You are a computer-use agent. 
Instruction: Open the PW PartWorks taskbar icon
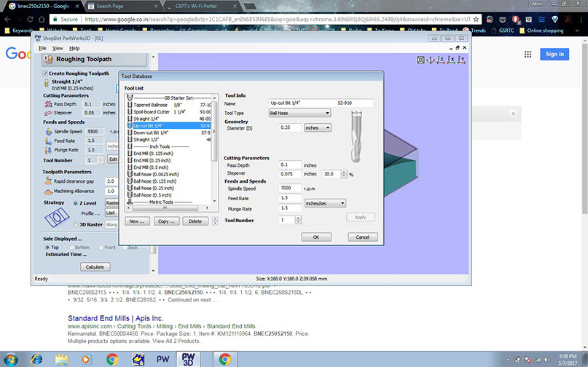(x=162, y=360)
